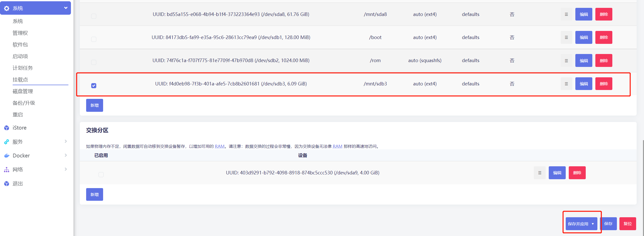Click the 设备 column header
This screenshot has width=644, height=236.
tap(302, 155)
